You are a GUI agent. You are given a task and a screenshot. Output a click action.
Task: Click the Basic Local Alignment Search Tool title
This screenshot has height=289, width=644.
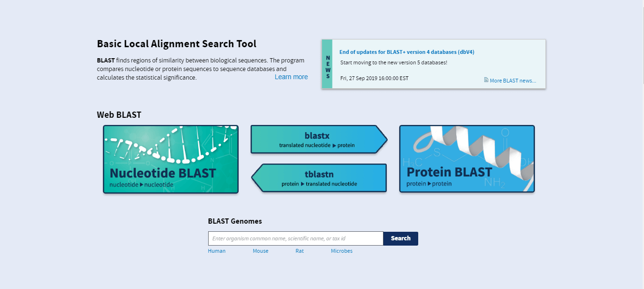177,44
